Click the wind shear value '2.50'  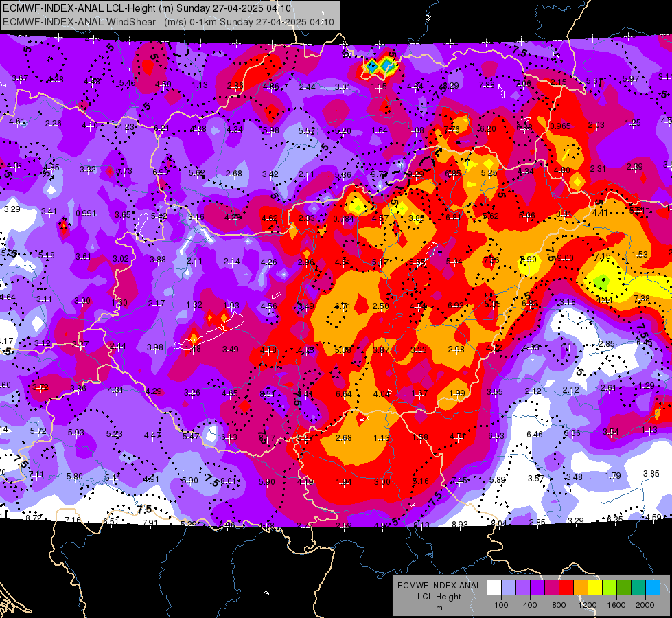[x=380, y=306]
